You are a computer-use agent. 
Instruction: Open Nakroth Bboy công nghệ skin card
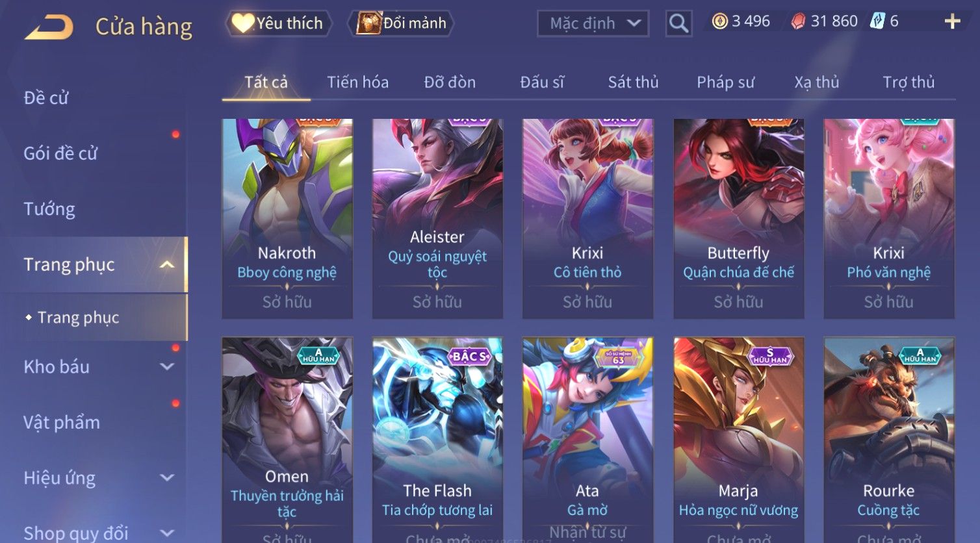point(287,218)
